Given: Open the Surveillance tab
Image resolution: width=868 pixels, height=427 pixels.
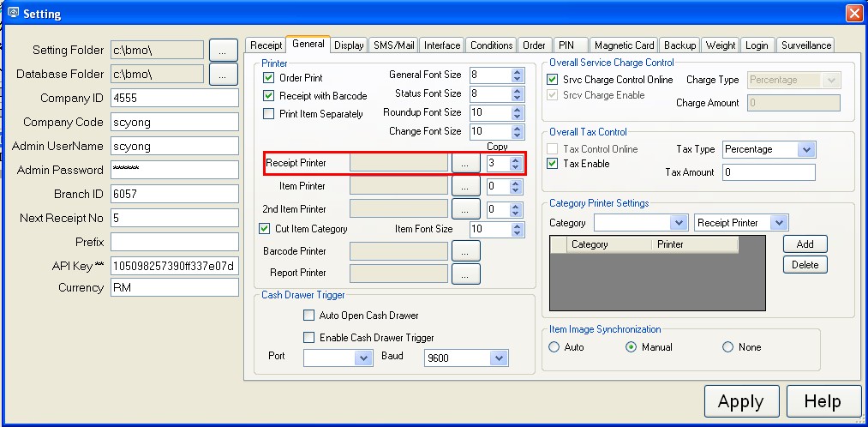Looking at the screenshot, I should coord(806,45).
